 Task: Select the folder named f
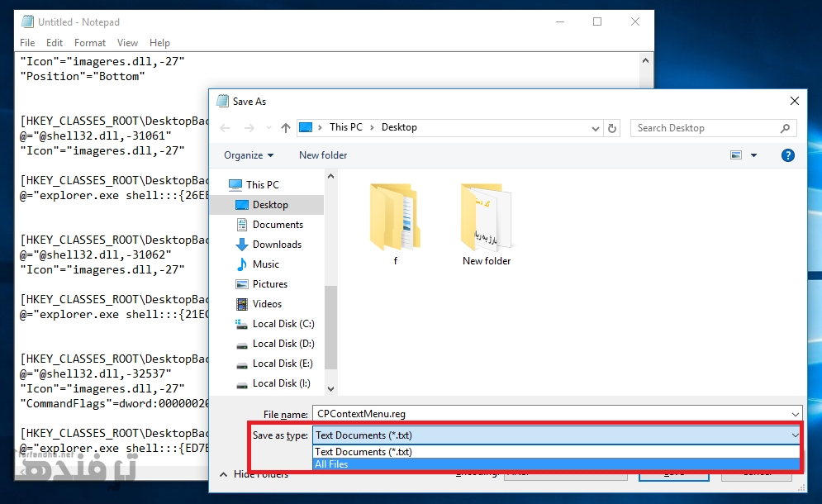(395, 224)
